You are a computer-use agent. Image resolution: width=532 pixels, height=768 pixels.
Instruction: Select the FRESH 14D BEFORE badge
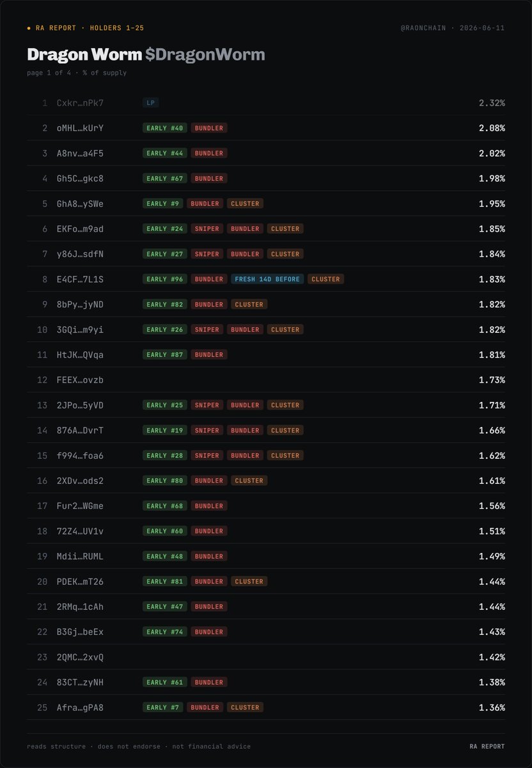[267, 279]
